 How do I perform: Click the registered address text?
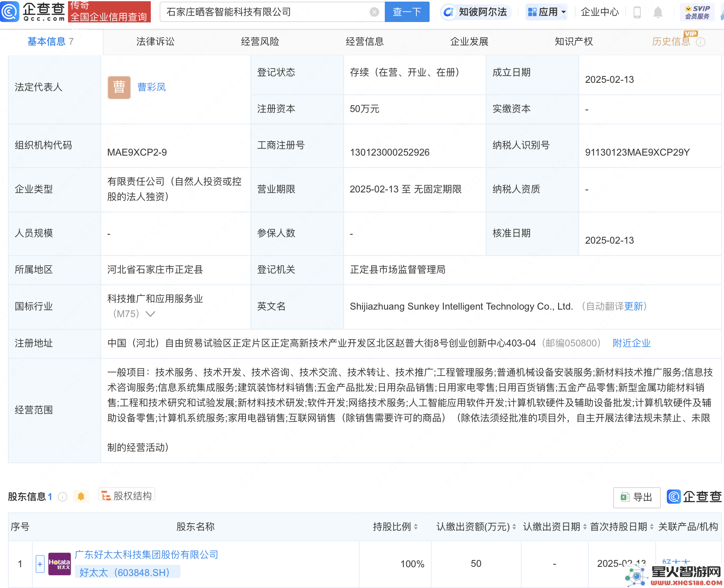click(x=322, y=343)
